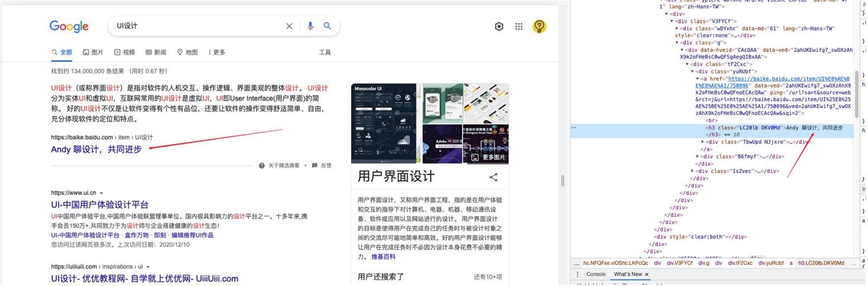The width and height of the screenshot is (868, 286).
Task: Close the What's New drawer tab
Action: [647, 275]
